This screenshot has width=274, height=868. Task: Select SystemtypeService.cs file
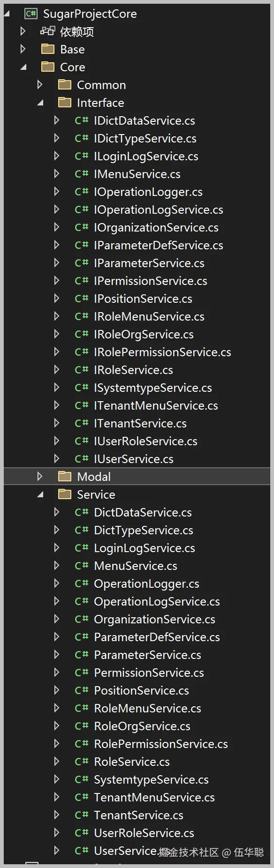click(x=151, y=779)
